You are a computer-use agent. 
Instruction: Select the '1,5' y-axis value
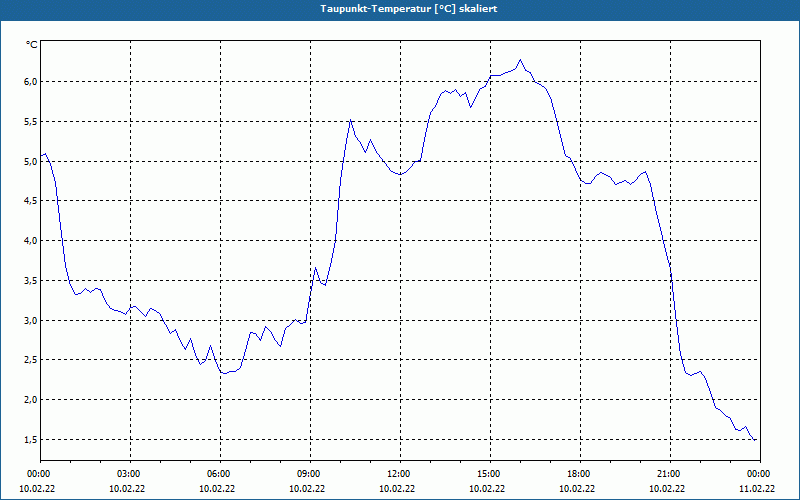[x=31, y=439]
